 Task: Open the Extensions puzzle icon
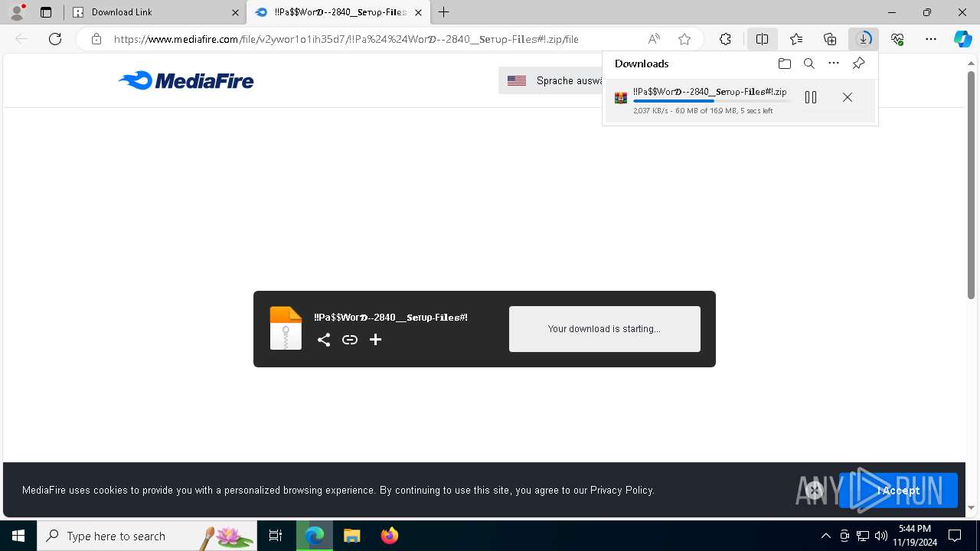[x=726, y=39]
